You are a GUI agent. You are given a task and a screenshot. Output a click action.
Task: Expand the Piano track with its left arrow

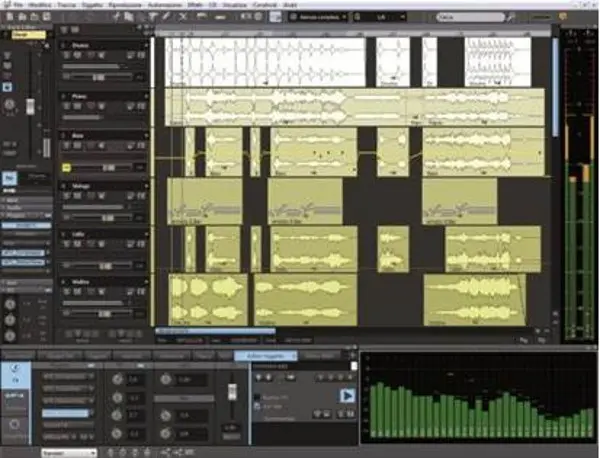coord(63,96)
